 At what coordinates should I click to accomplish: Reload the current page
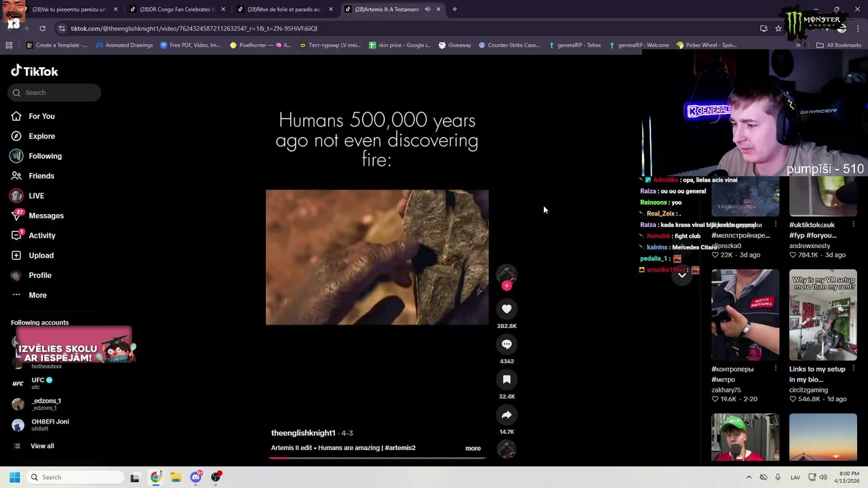click(42, 28)
